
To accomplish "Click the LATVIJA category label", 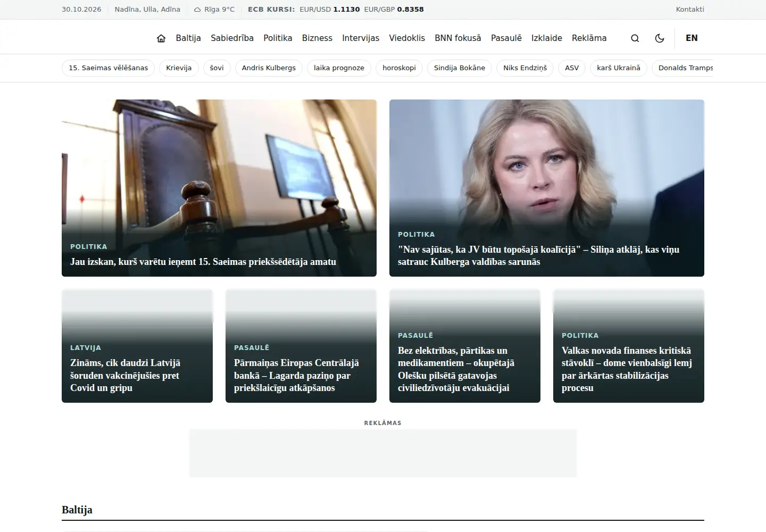I will [x=86, y=348].
